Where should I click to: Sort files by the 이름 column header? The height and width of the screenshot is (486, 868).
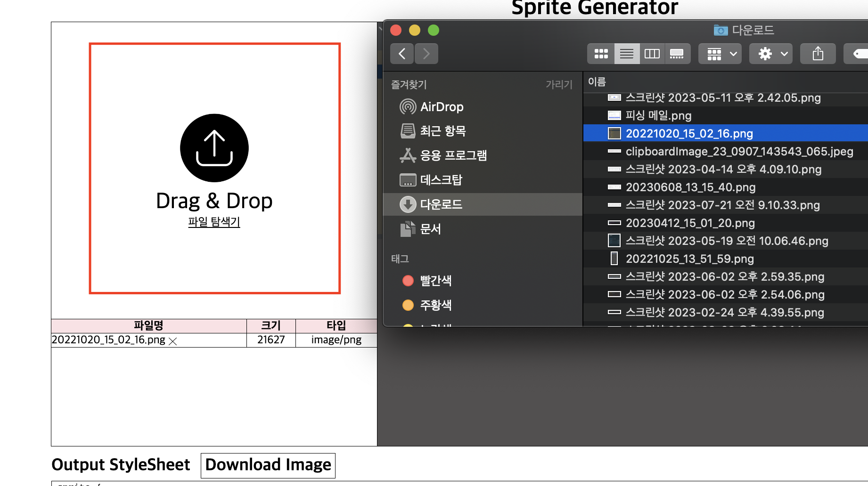point(598,82)
